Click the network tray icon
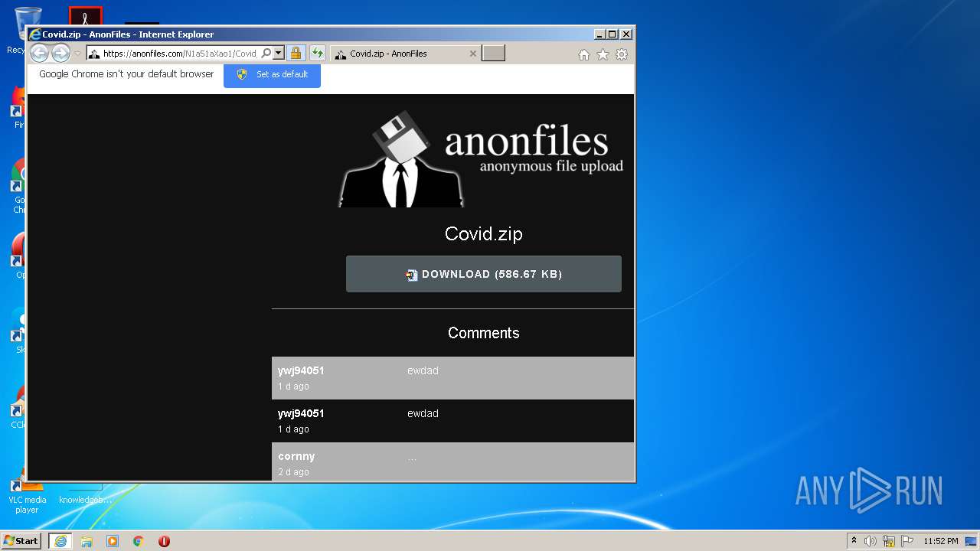Image resolution: width=980 pixels, height=551 pixels. (889, 541)
